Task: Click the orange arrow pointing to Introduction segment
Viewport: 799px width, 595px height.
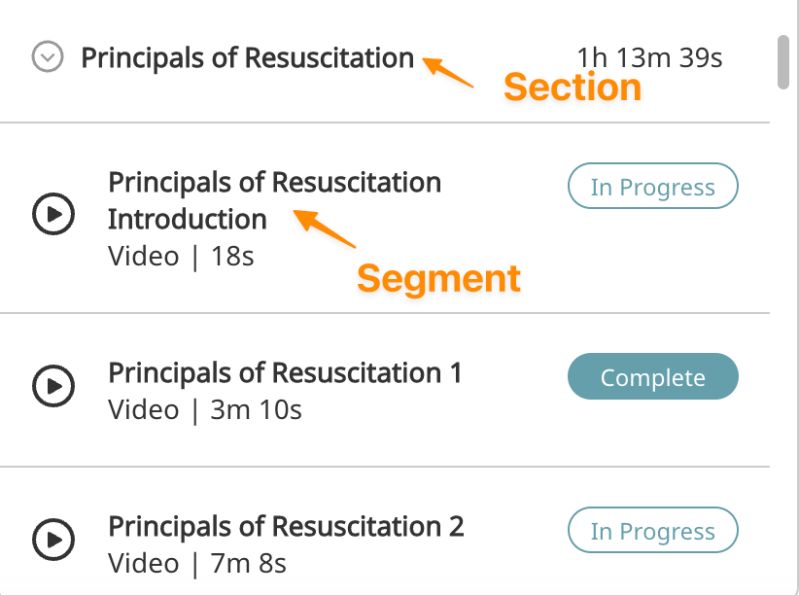Action: [325, 228]
